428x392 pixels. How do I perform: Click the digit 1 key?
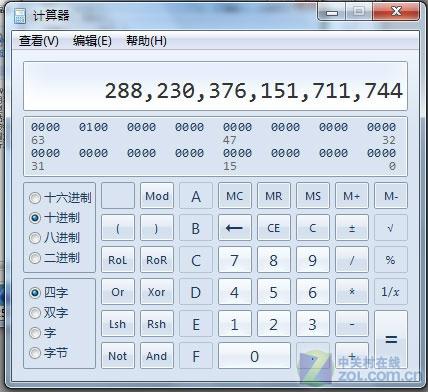(235, 324)
